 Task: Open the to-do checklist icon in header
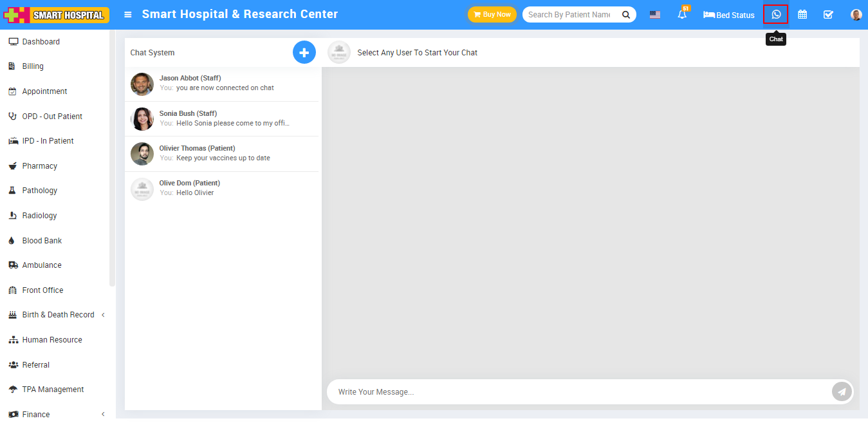pyautogui.click(x=828, y=14)
